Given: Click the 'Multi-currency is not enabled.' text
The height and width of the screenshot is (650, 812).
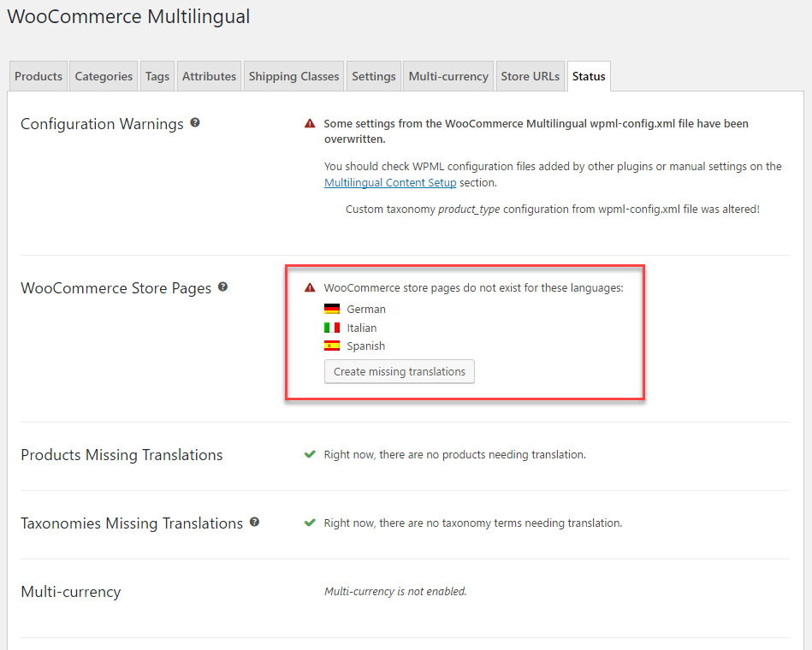Looking at the screenshot, I should [395, 592].
